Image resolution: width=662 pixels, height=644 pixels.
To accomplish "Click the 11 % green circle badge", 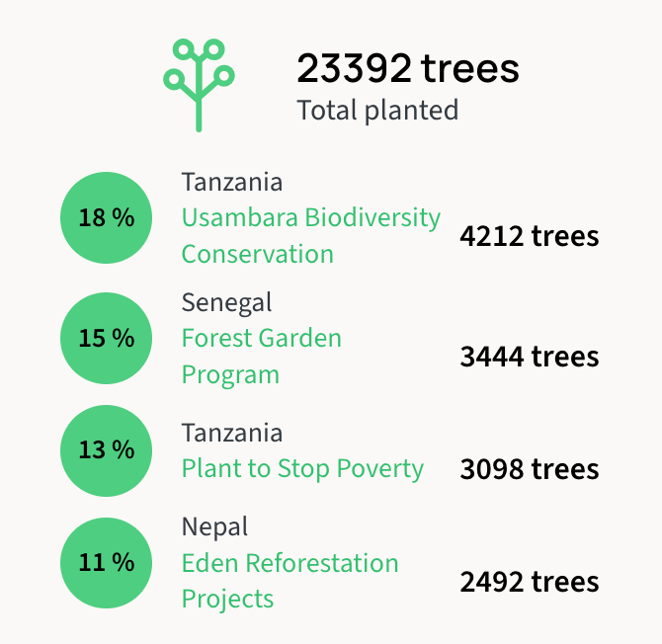I will pyautogui.click(x=107, y=563).
